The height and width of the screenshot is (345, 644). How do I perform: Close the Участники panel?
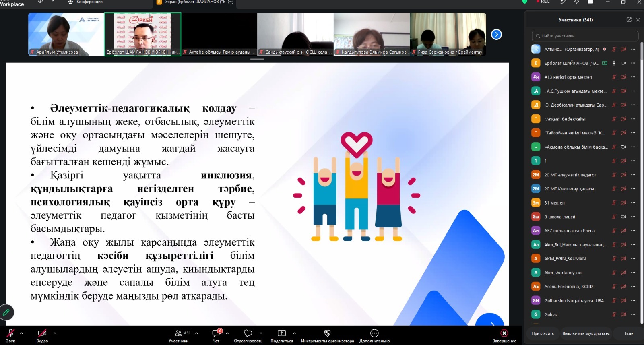(638, 20)
